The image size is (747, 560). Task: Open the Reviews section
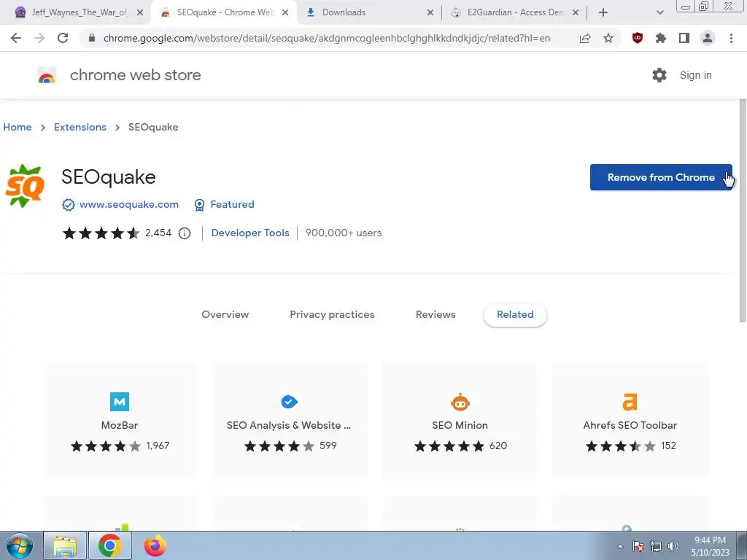[x=436, y=315]
